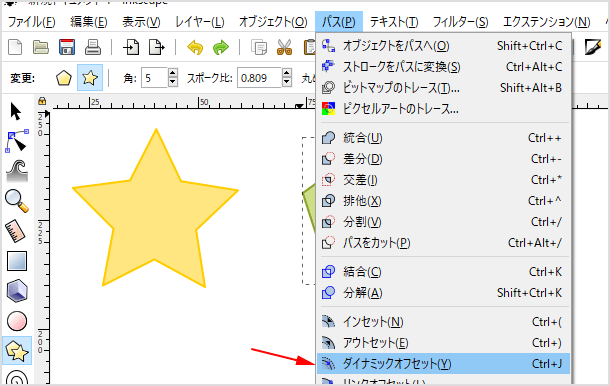The image size is (610, 386).
Task: Choose 交差(I) intersection entry
Action: pos(443,180)
